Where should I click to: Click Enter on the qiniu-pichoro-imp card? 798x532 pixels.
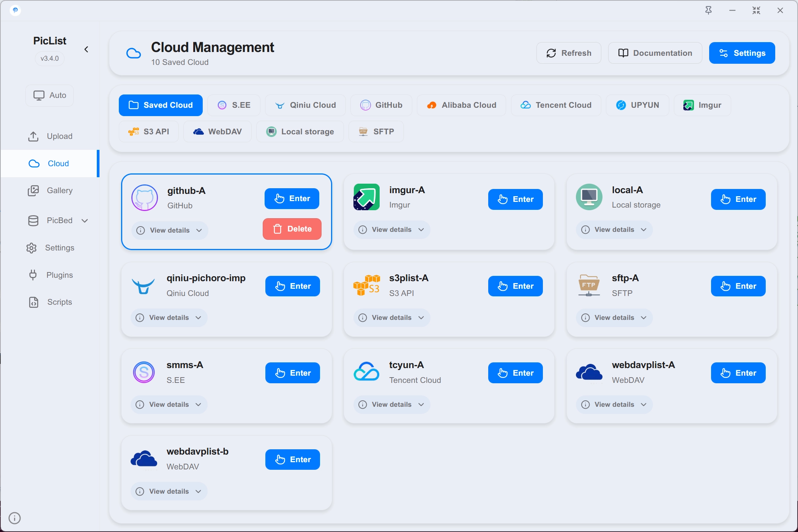[x=293, y=286]
